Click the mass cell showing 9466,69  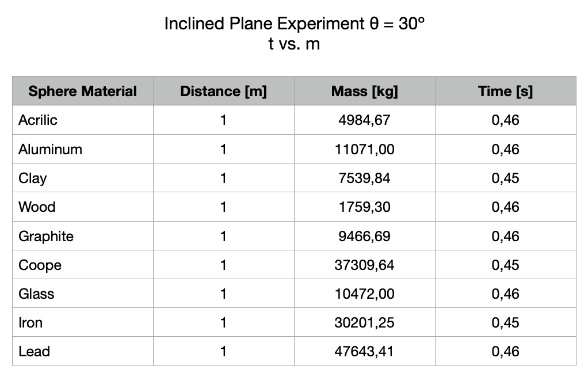click(x=364, y=237)
